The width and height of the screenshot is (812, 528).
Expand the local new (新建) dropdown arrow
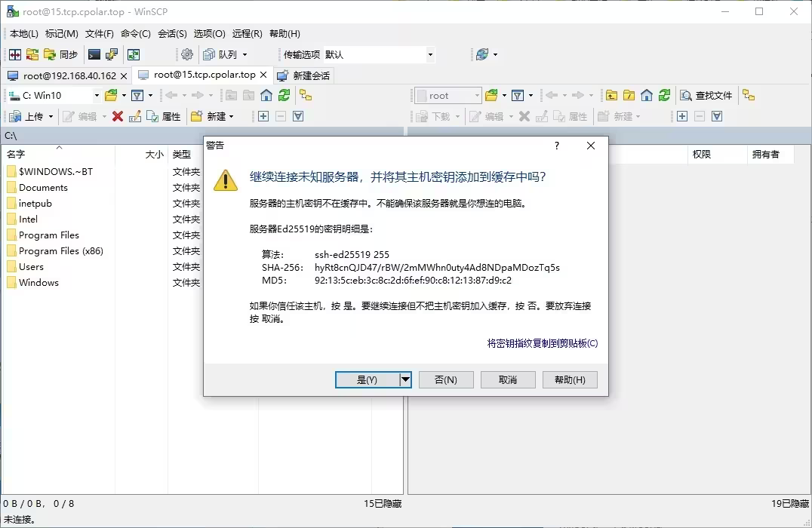click(232, 116)
